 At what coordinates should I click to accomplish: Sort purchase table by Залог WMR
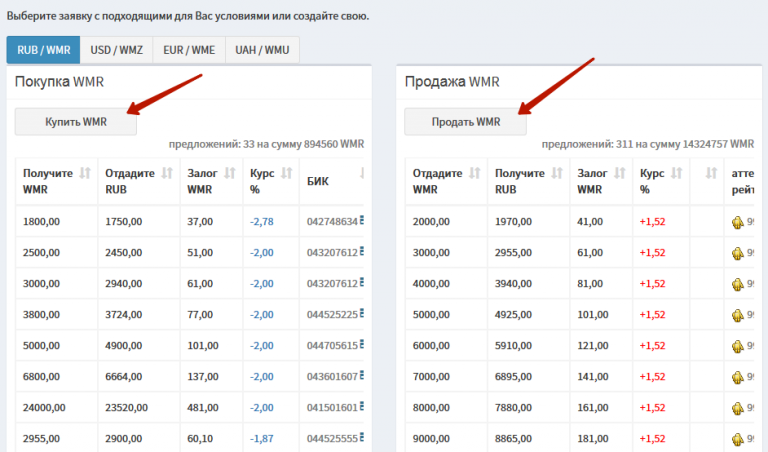point(229,173)
